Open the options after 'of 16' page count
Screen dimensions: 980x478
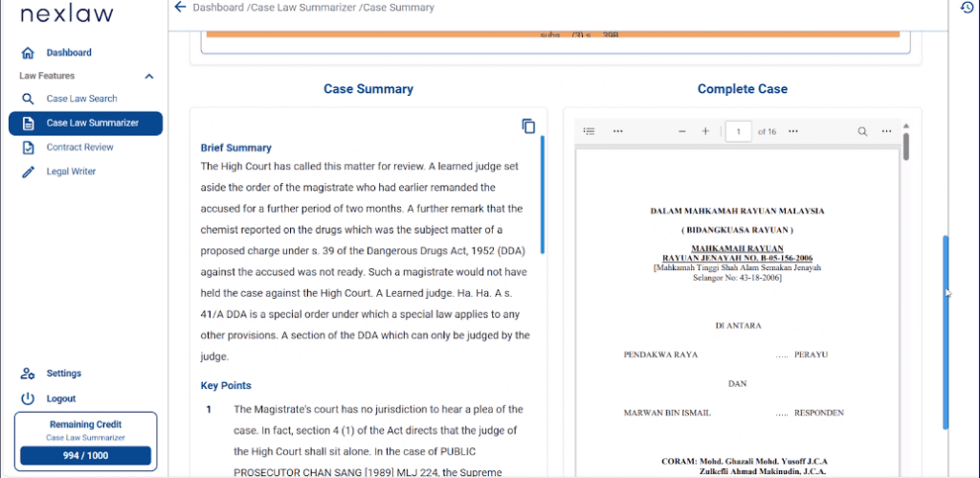[x=793, y=131]
